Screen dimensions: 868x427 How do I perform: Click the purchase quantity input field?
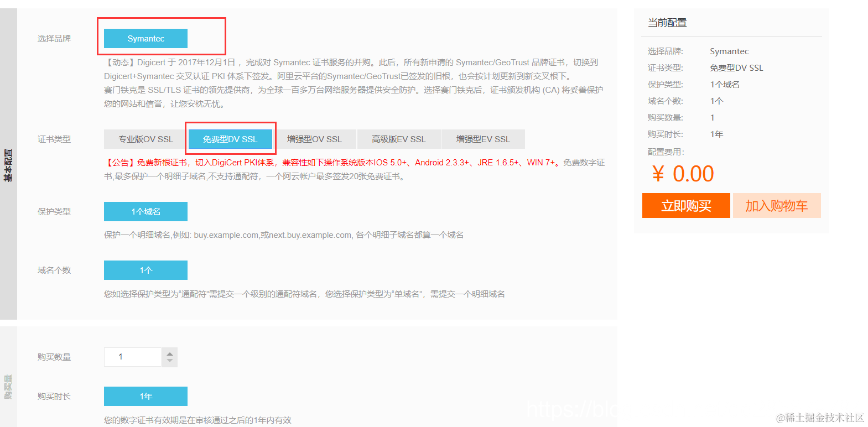click(133, 357)
